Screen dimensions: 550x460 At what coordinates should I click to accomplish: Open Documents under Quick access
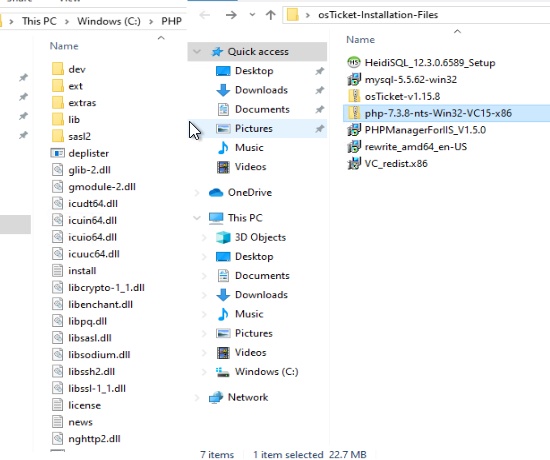pyautogui.click(x=262, y=109)
